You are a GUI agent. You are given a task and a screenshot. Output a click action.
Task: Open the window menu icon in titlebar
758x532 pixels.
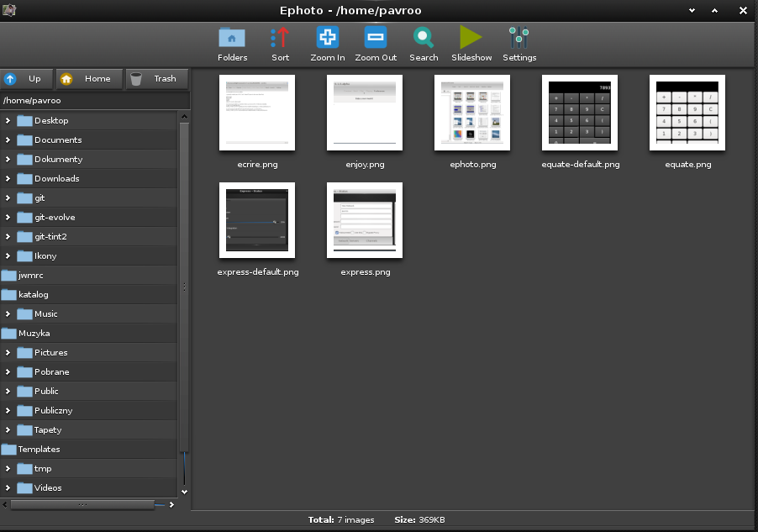pos(9,10)
